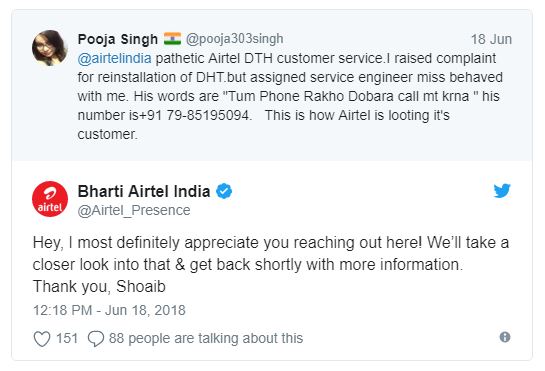Open Pooja Singh's profile photo
Viewport: 545px width, 371px height.
click(x=49, y=48)
